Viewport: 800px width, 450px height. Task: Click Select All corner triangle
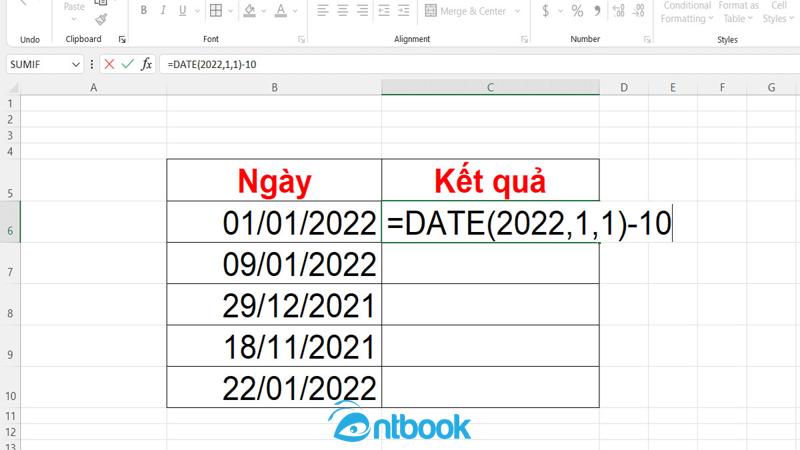12,88
